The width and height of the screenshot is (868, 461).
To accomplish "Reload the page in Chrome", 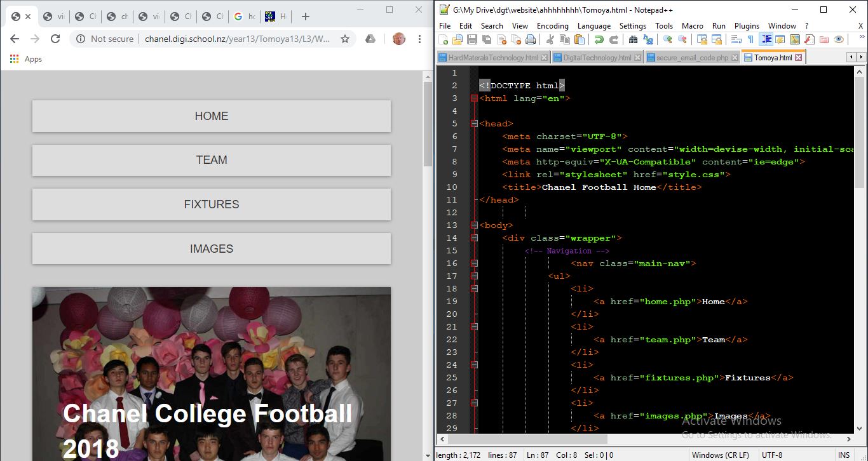I will pos(55,39).
